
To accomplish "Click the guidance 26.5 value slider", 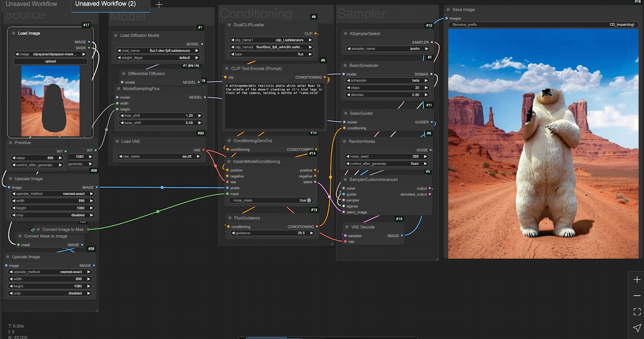I will coord(272,233).
